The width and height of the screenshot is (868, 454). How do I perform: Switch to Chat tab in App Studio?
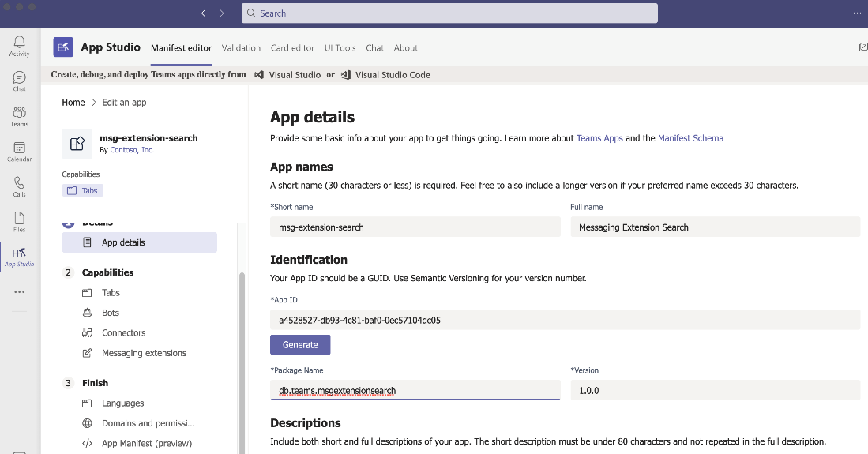(x=375, y=47)
